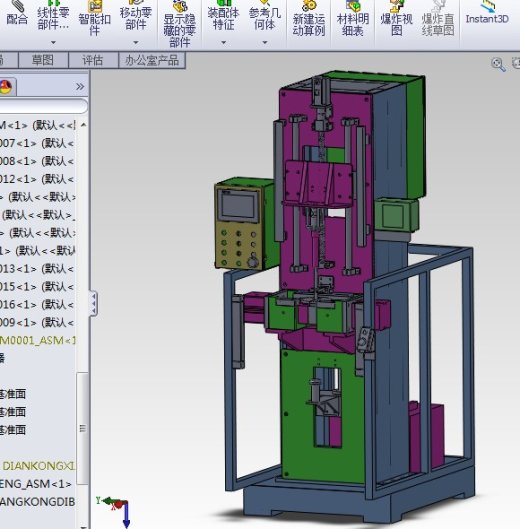Expand the 线性零部件 dropdown arrow
The width and height of the screenshot is (520, 529).
point(53,43)
